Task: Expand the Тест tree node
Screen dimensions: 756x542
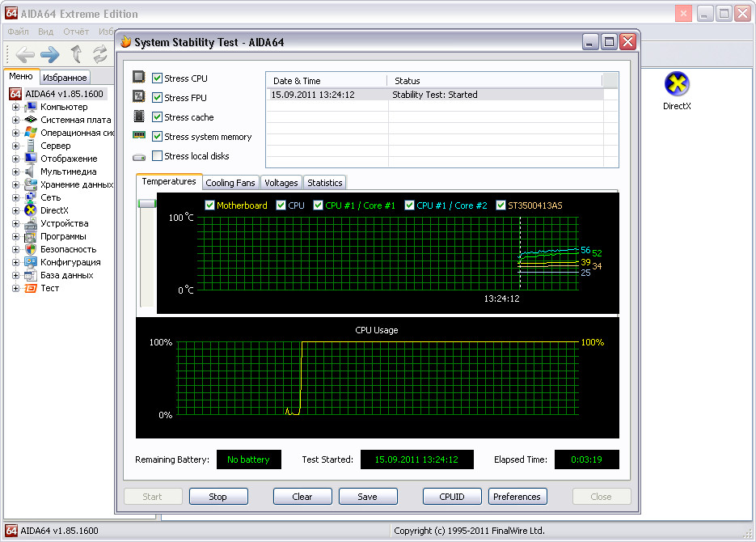Action: coord(16,288)
